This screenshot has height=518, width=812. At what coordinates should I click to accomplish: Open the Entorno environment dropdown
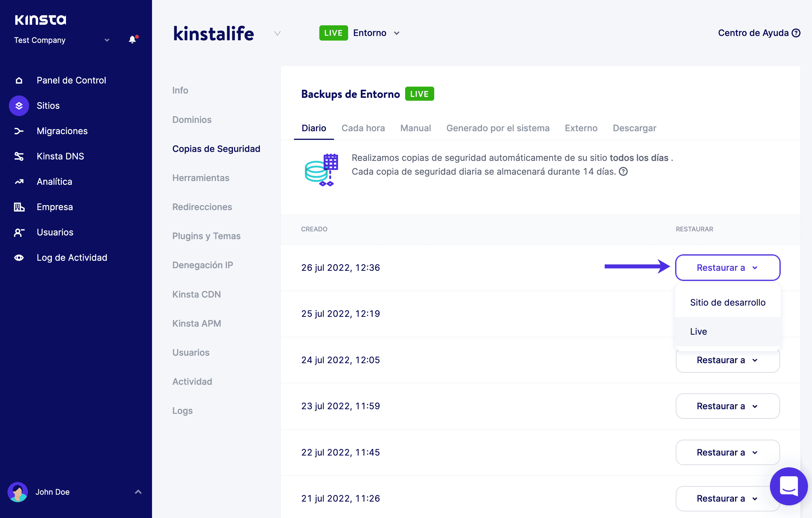[396, 33]
